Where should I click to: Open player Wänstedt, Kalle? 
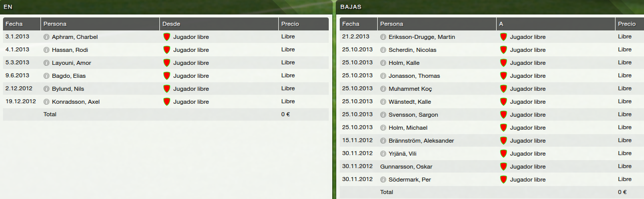click(410, 102)
